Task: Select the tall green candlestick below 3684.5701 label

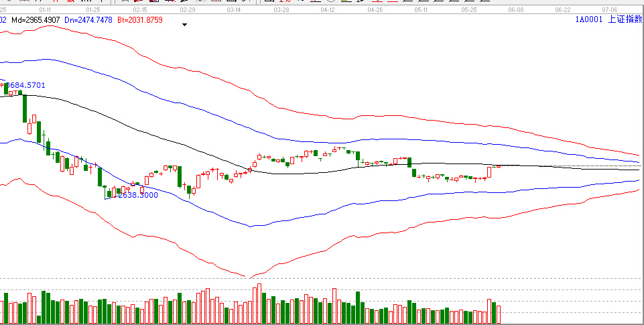Action: 24,107
